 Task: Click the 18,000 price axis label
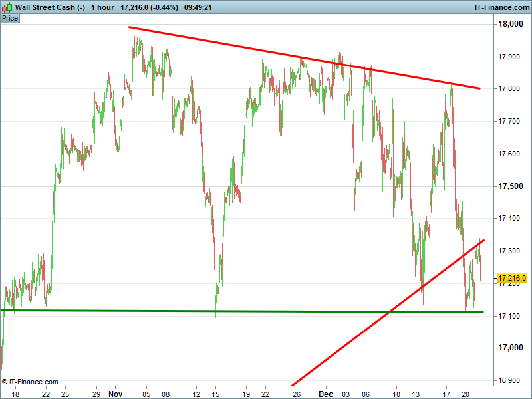510,24
